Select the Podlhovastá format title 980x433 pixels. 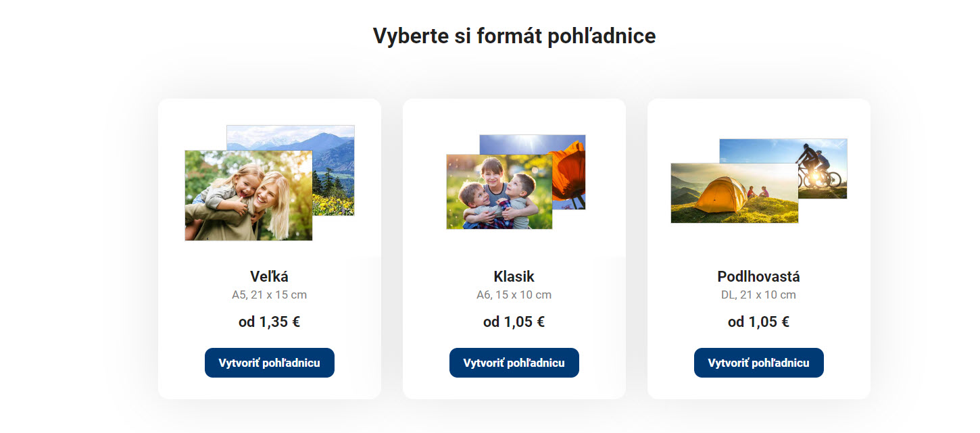click(x=758, y=276)
